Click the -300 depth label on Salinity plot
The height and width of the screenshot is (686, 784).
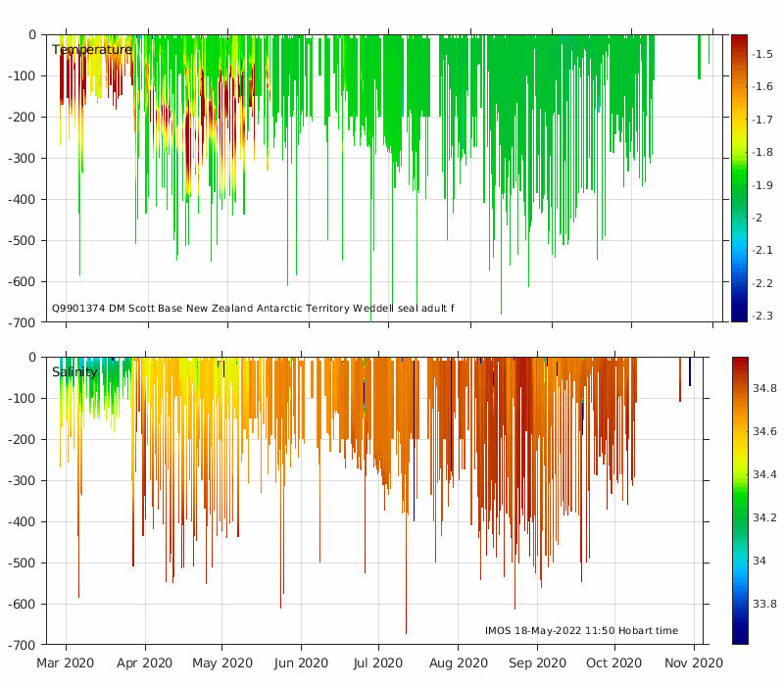coord(23,481)
